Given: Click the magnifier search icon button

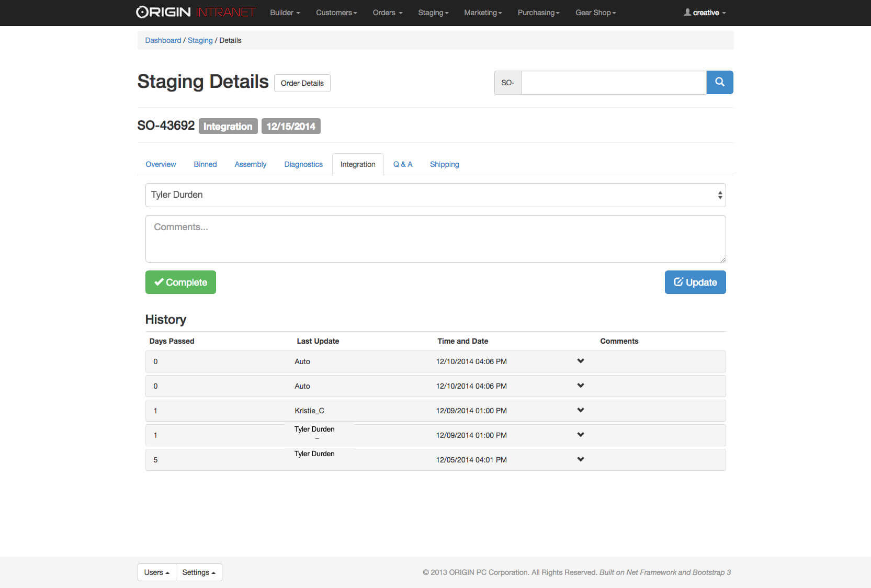Looking at the screenshot, I should (x=719, y=82).
